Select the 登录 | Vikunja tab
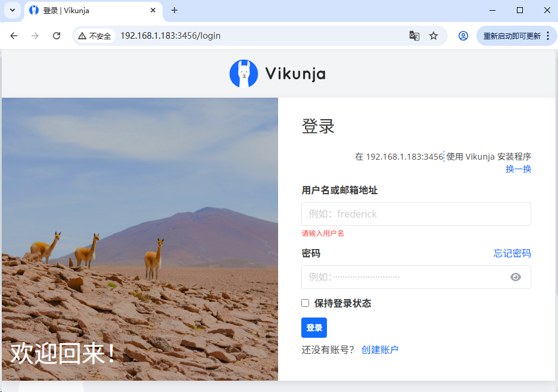Image resolution: width=558 pixels, height=392 pixels. [93, 10]
